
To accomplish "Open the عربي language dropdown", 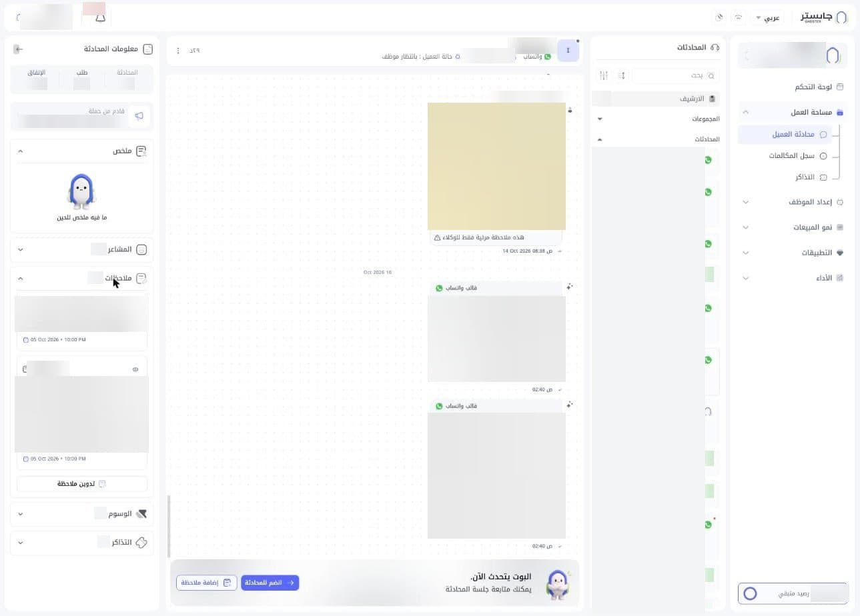I will [x=767, y=17].
